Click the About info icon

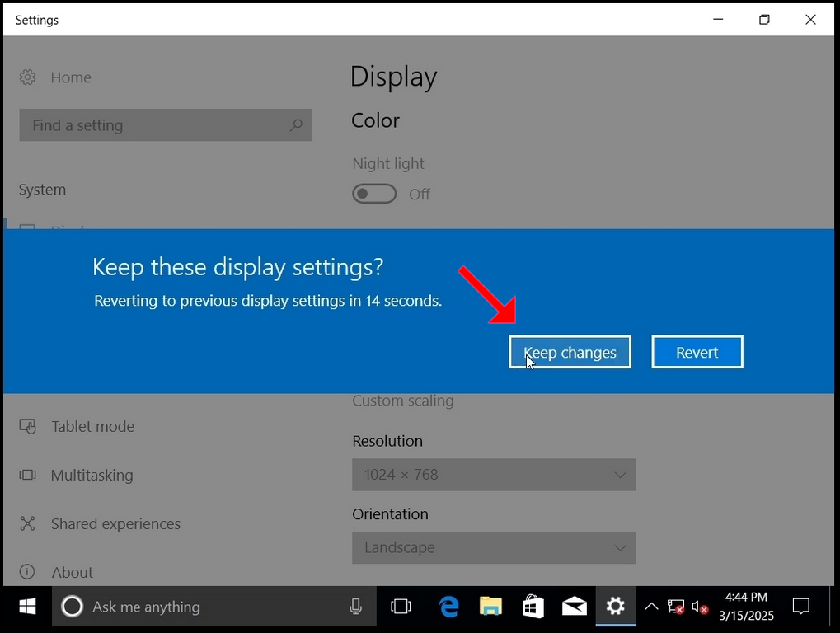click(x=27, y=572)
